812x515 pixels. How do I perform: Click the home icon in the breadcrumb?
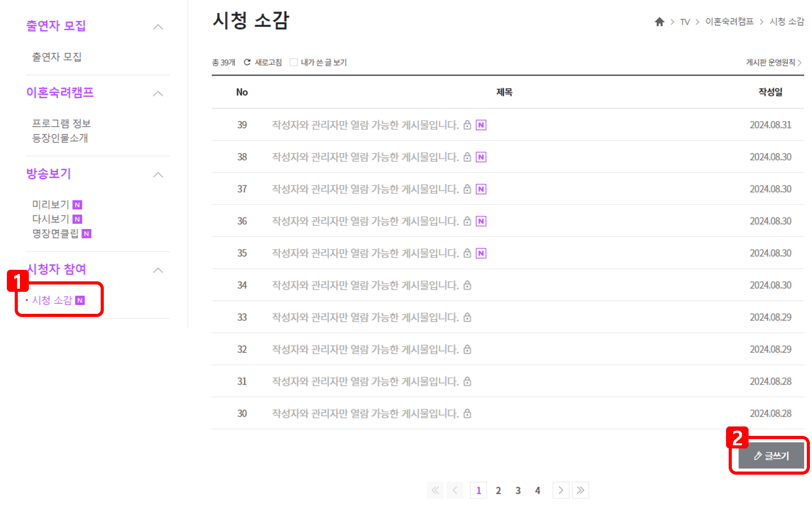click(659, 21)
